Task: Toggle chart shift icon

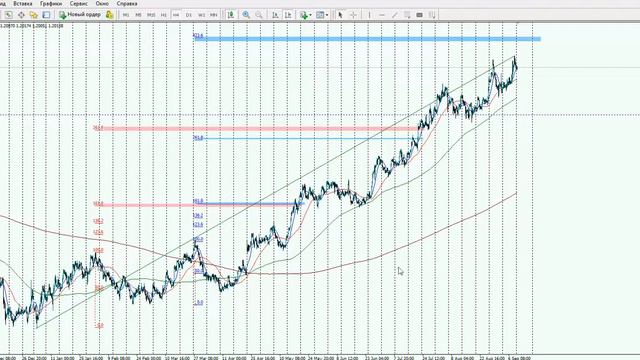Action: coord(288,15)
